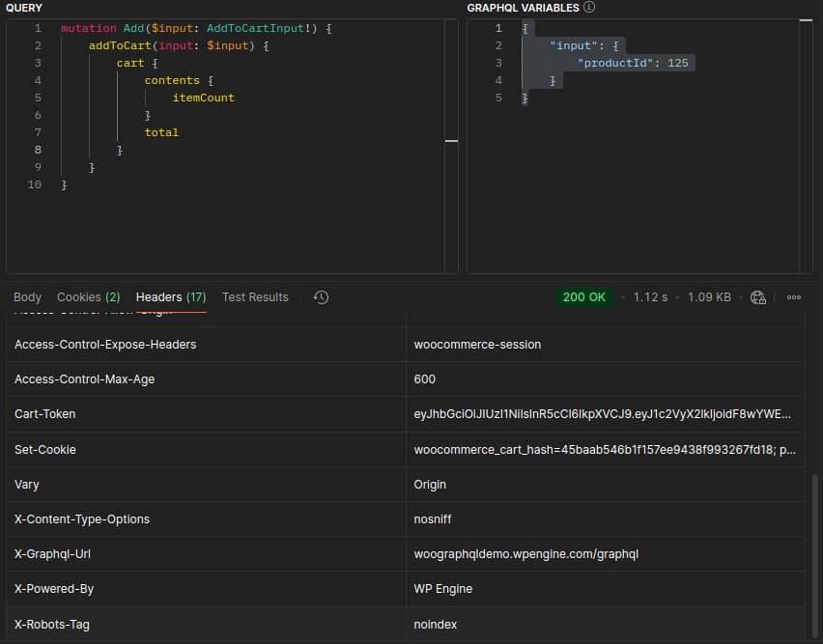The height and width of the screenshot is (644, 823).
Task: Open the three-dot response options menu
Action: pyautogui.click(x=794, y=297)
